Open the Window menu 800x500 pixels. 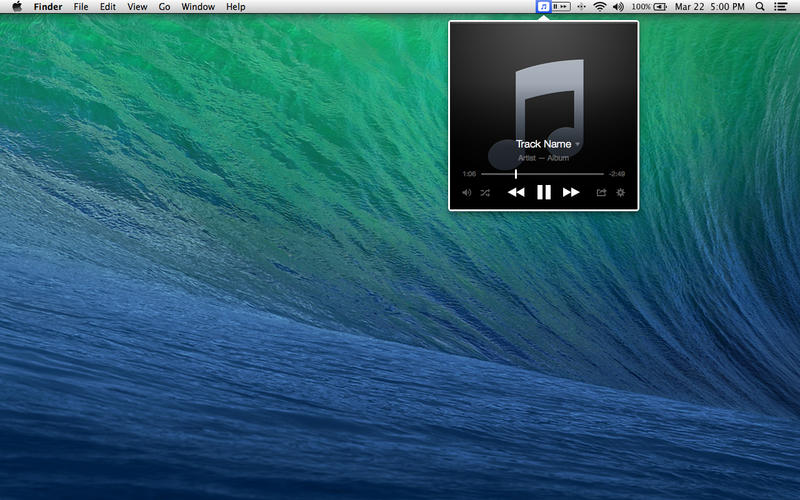[198, 7]
